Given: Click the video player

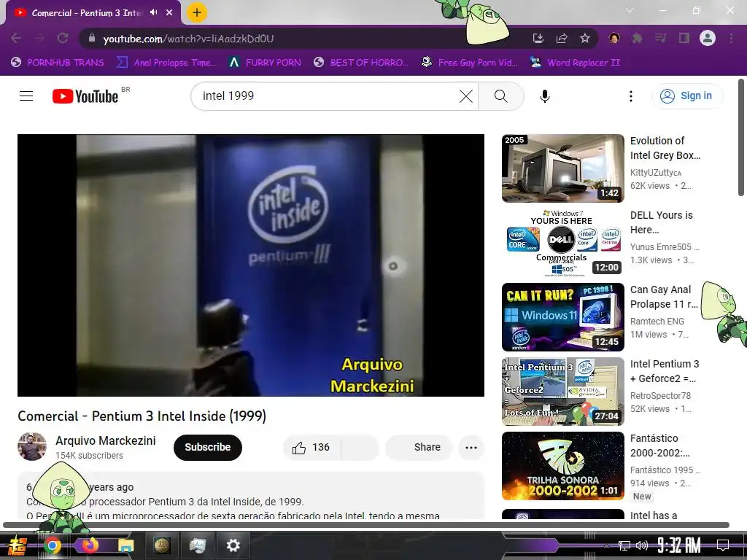Looking at the screenshot, I should pyautogui.click(x=251, y=265).
